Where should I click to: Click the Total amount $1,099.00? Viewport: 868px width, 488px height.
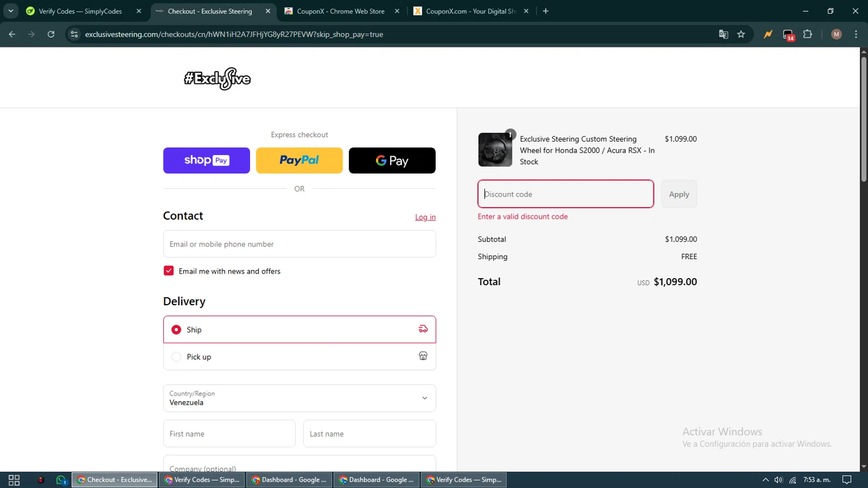click(x=675, y=282)
